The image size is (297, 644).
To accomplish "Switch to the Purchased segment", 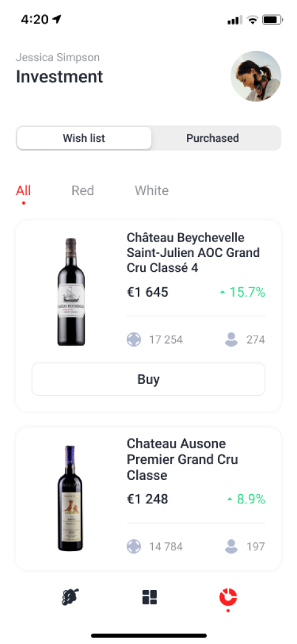I will 212,138.
